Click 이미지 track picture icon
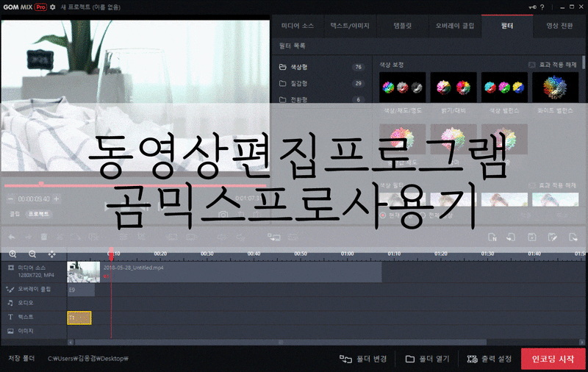The image size is (588, 372). [x=10, y=331]
